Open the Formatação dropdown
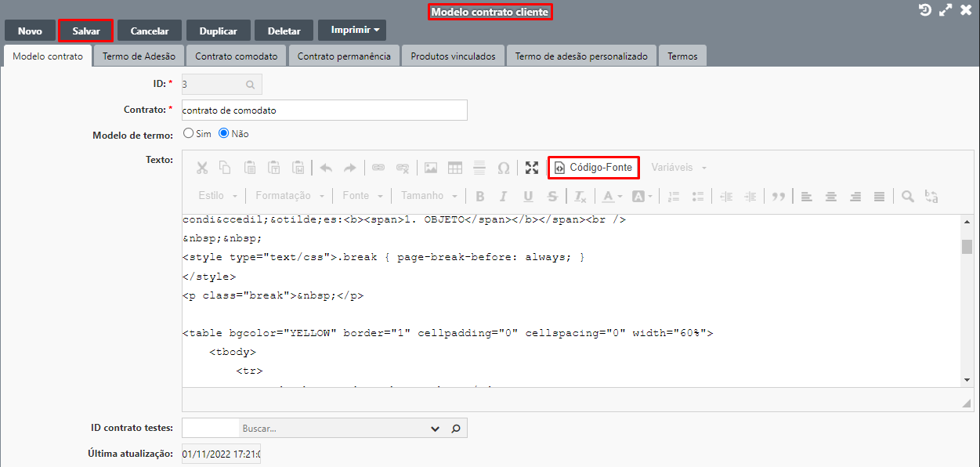This screenshot has width=980, height=467. pyautogui.click(x=289, y=196)
